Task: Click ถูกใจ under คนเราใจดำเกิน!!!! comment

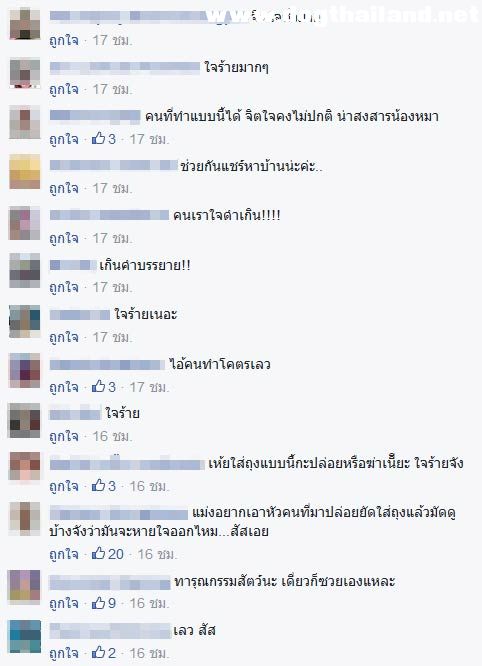Action: pos(64,238)
